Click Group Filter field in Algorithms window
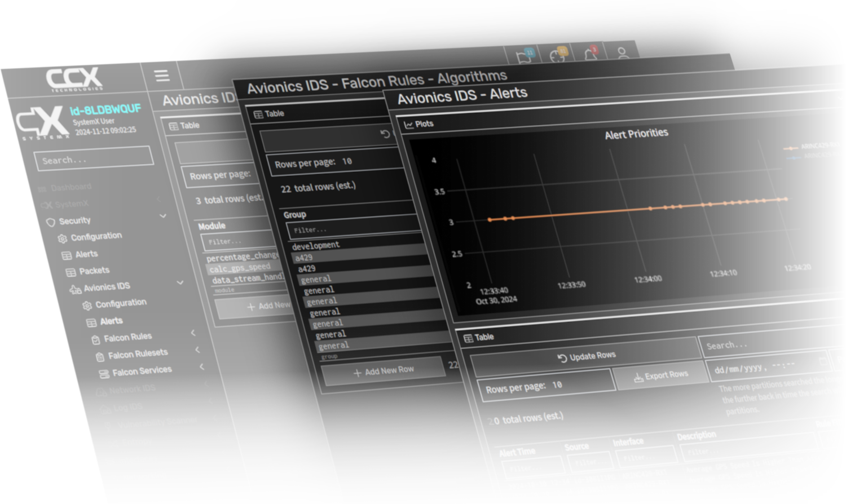846x504 pixels. coord(354,228)
